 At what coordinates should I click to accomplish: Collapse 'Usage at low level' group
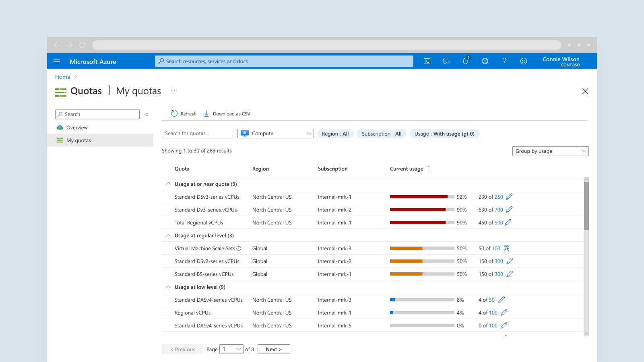[x=168, y=287]
